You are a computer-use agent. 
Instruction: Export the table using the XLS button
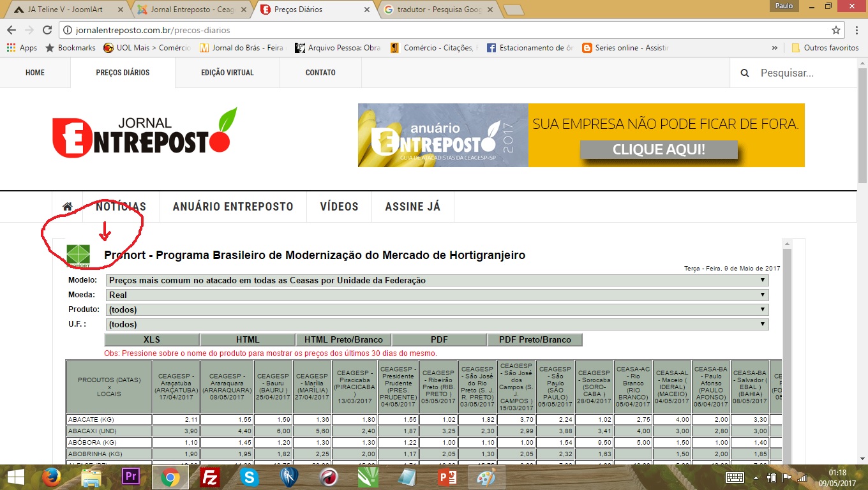152,339
